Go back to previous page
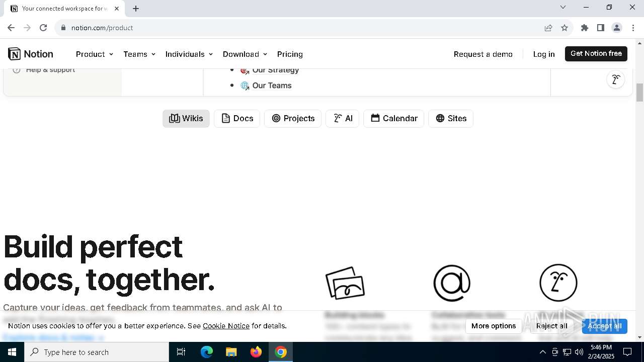This screenshot has width=644, height=362. click(x=11, y=28)
